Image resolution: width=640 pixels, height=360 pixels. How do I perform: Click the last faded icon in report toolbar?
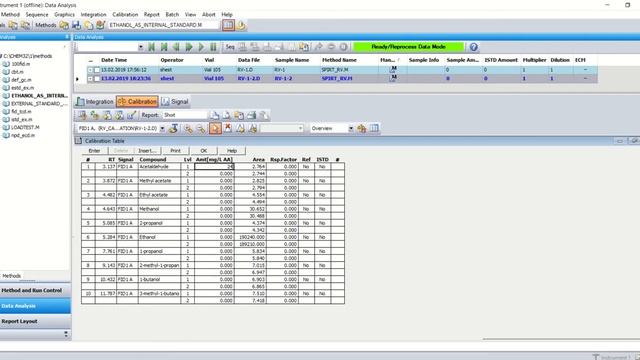coord(264,116)
